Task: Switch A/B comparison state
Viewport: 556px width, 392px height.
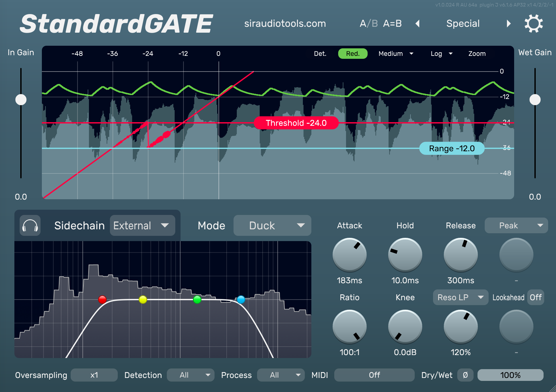Action: point(369,24)
